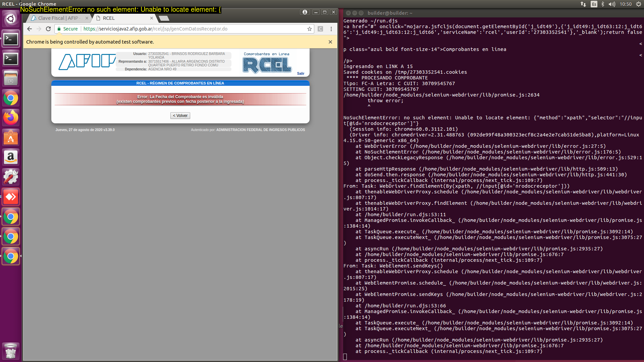
Task: Open the Trash in the dock
Action: point(11,351)
